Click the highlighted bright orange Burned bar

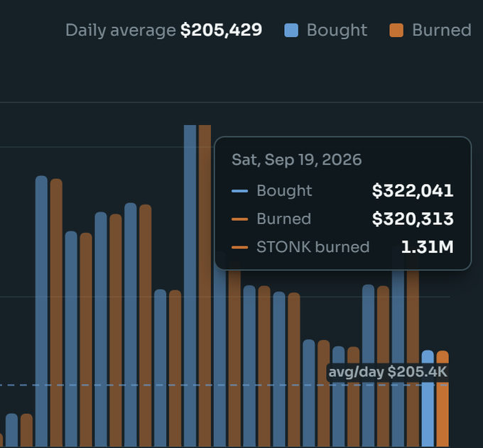[443, 398]
